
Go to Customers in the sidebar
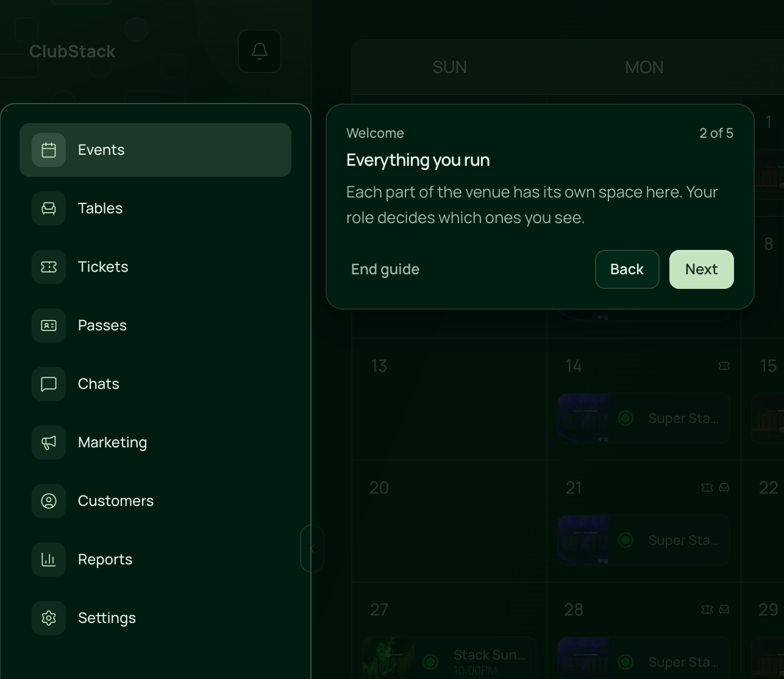155,501
